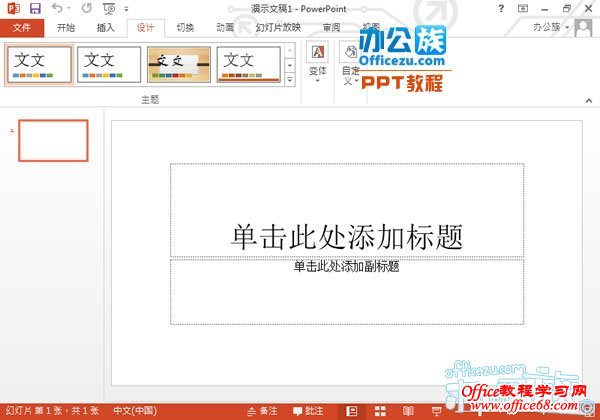
Task: Select slide 1 thumbnail in slide panel
Action: point(53,140)
